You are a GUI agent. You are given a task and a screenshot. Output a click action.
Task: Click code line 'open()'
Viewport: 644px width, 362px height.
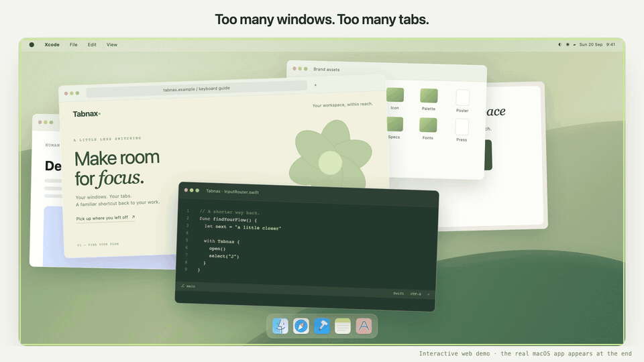click(217, 249)
